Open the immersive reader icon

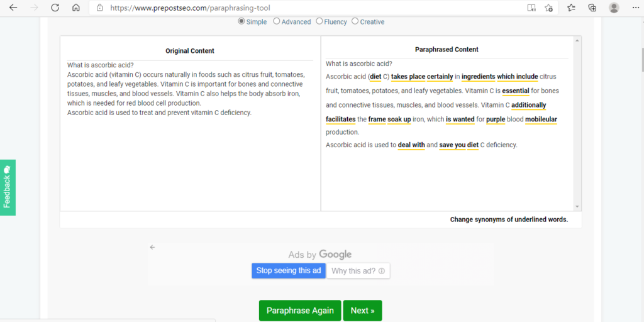531,8
